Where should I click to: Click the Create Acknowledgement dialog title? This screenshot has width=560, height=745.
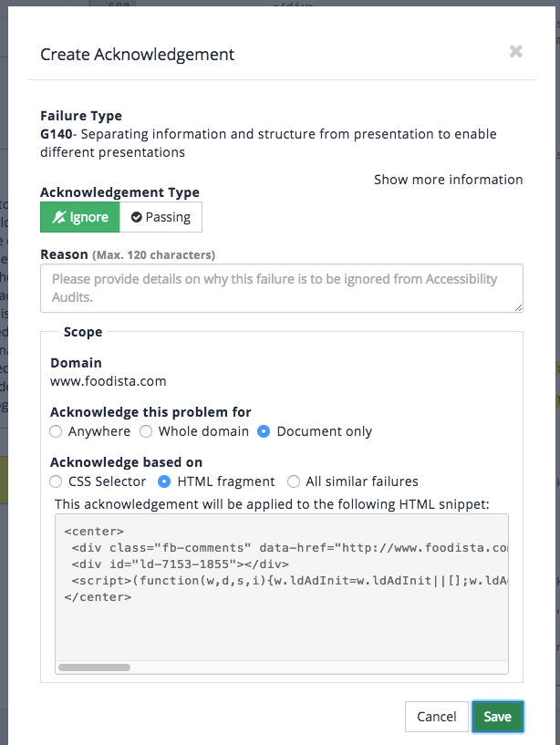pos(137,55)
